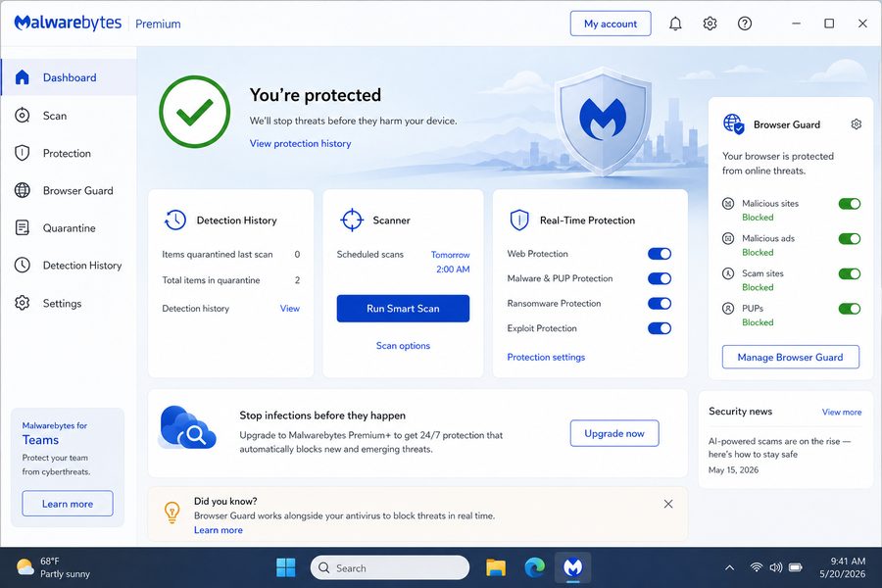Open Browser Guard in the sidebar
This screenshot has width=882, height=588.
point(69,190)
